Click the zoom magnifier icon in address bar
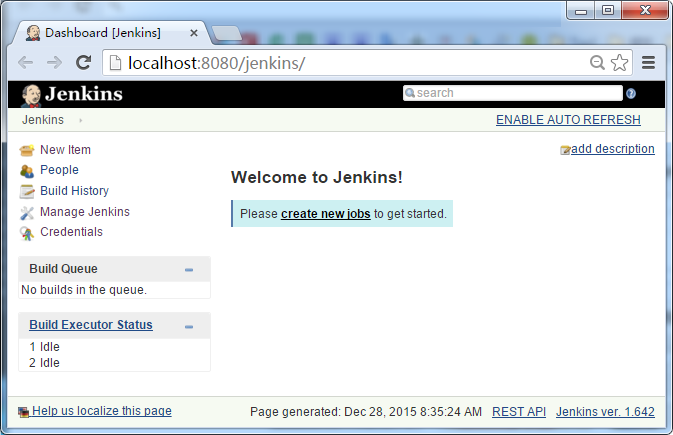This screenshot has width=673, height=435. [597, 63]
